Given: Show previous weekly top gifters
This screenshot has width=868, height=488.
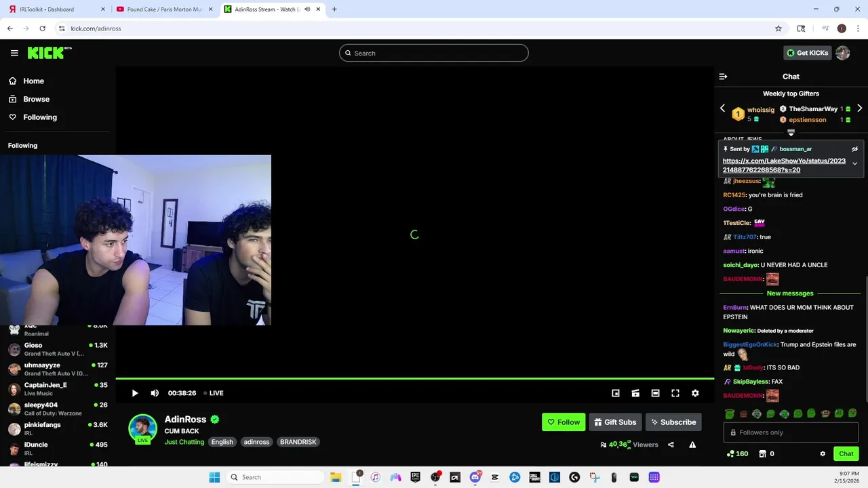Looking at the screenshot, I should (x=722, y=108).
